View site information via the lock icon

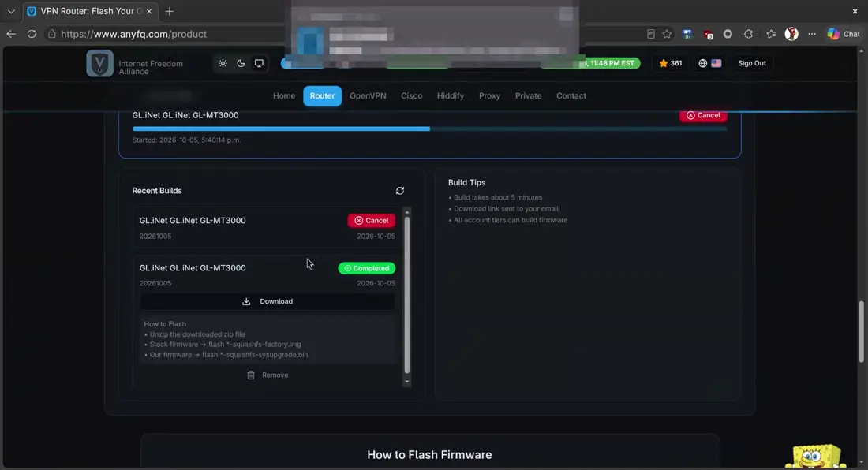[51, 34]
